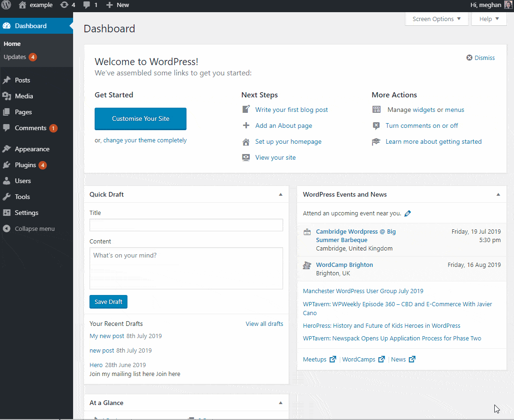Click the Quick Draft Title field

pyautogui.click(x=186, y=225)
